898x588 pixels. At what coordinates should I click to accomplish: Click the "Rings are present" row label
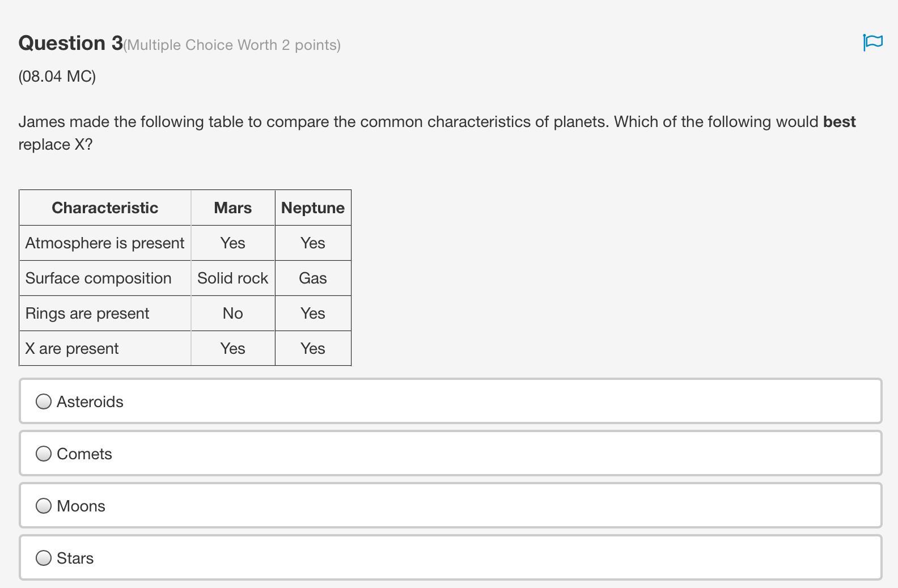pyautogui.click(x=87, y=313)
